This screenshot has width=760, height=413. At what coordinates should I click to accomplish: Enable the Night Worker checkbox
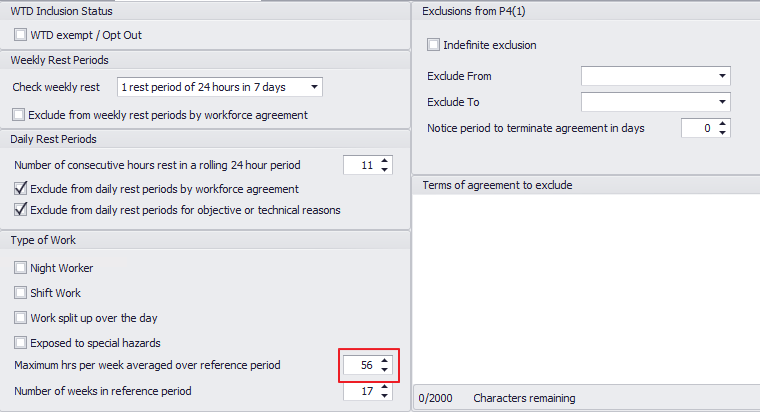pyautogui.click(x=22, y=268)
